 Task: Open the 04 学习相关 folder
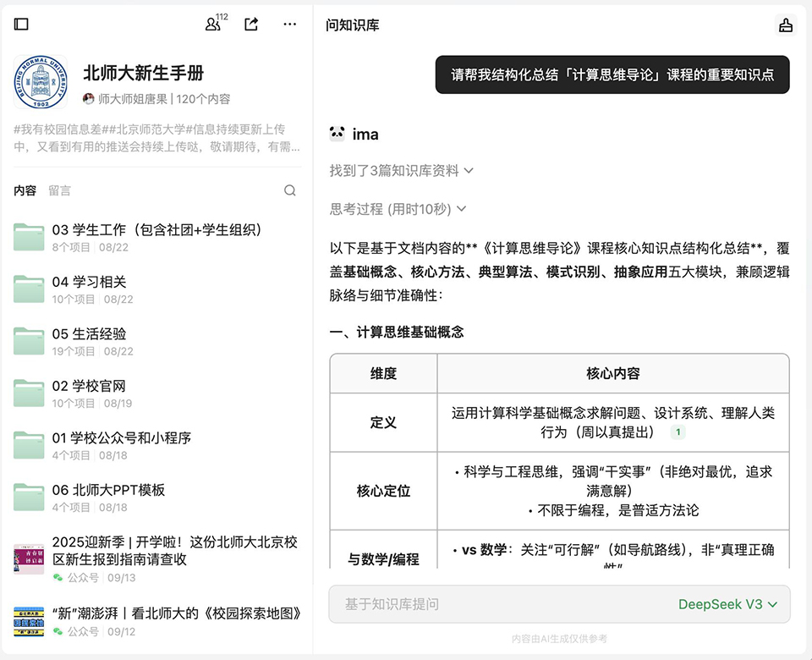pyautogui.click(x=89, y=282)
